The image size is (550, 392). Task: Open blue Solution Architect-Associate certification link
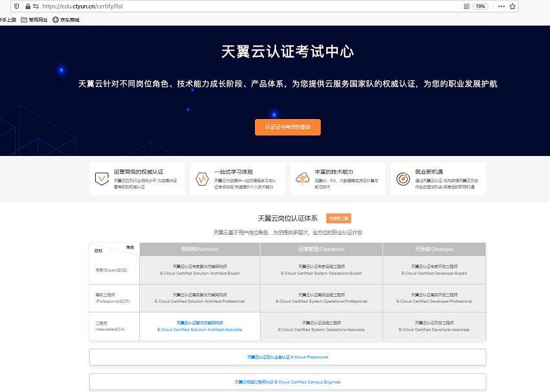tap(200, 326)
